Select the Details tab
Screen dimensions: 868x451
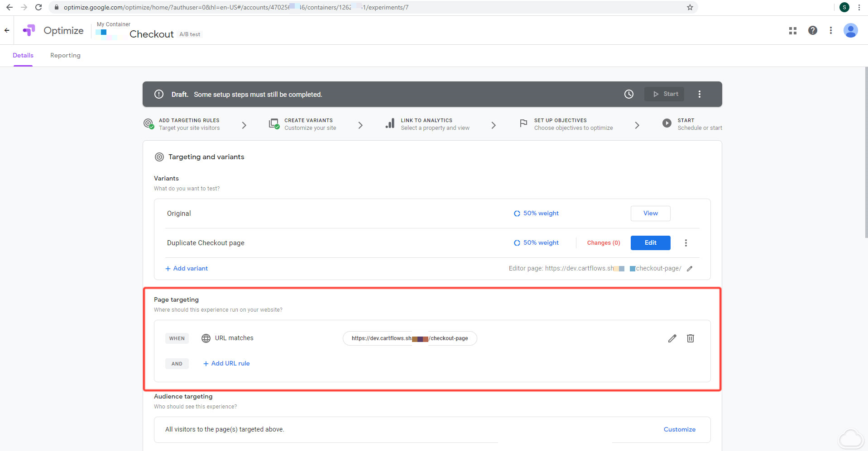(x=23, y=55)
